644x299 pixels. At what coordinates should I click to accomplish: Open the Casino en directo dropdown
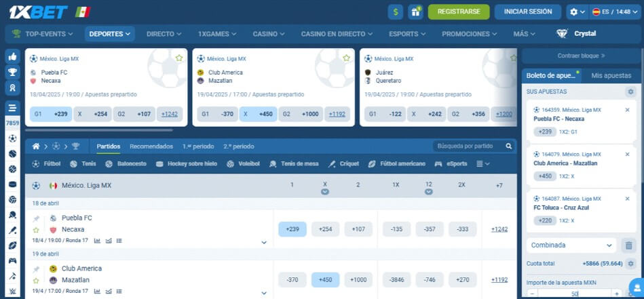click(337, 34)
